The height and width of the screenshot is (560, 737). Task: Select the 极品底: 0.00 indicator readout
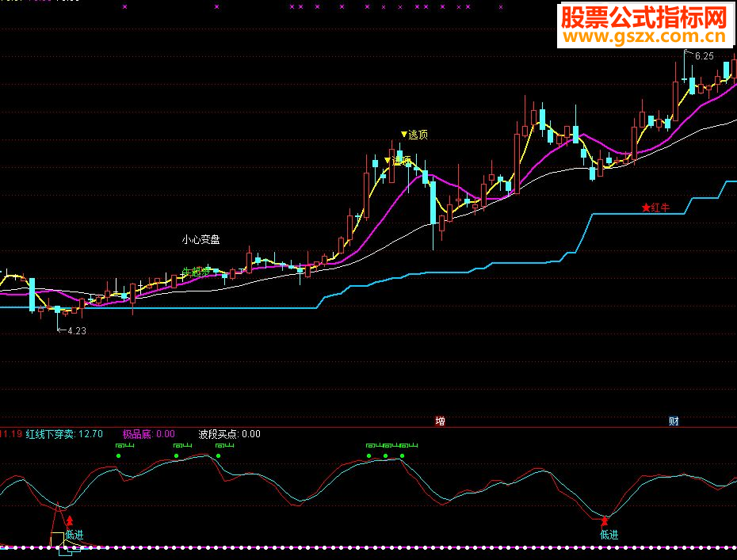pyautogui.click(x=148, y=434)
